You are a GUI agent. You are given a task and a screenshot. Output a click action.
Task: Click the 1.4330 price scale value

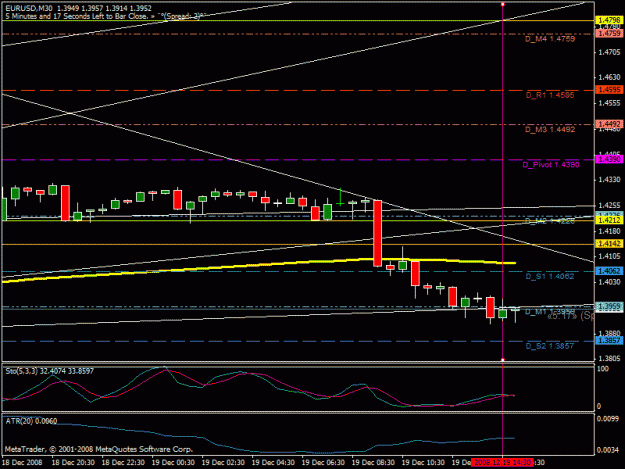pyautogui.click(x=610, y=180)
